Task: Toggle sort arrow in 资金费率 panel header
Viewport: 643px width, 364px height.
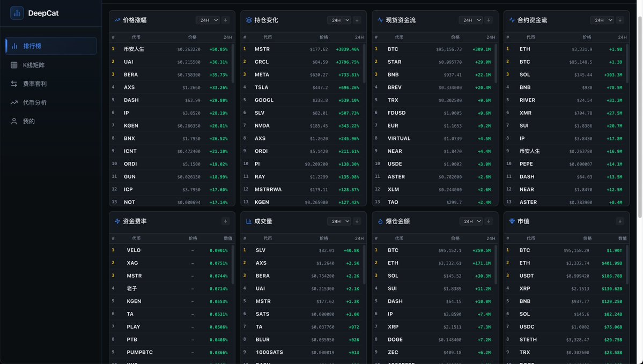Action: click(226, 221)
